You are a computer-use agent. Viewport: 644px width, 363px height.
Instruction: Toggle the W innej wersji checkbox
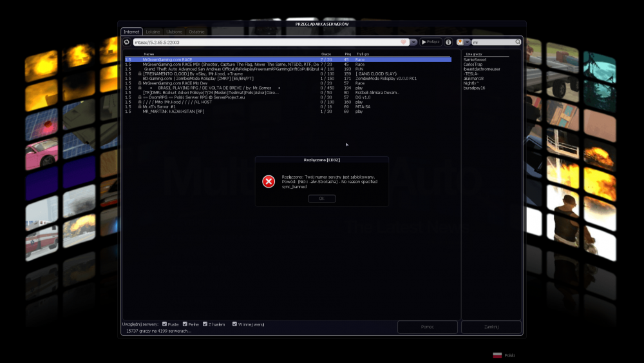[234, 324]
